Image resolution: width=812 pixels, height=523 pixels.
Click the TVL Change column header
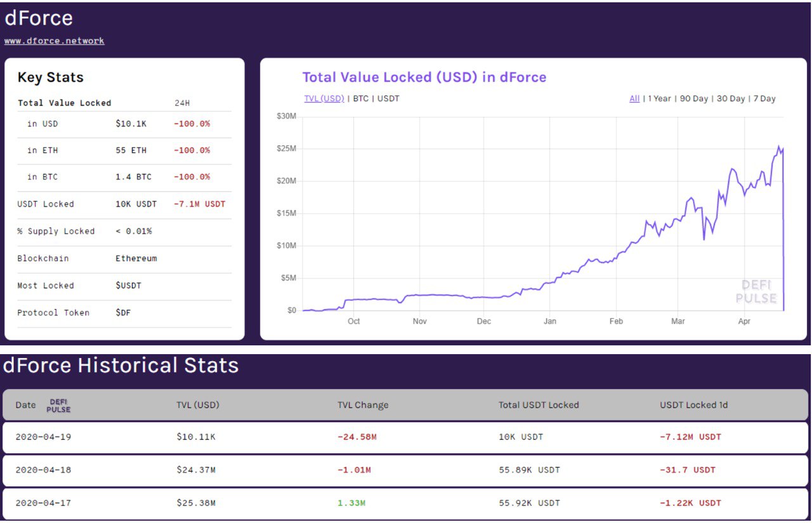point(363,405)
